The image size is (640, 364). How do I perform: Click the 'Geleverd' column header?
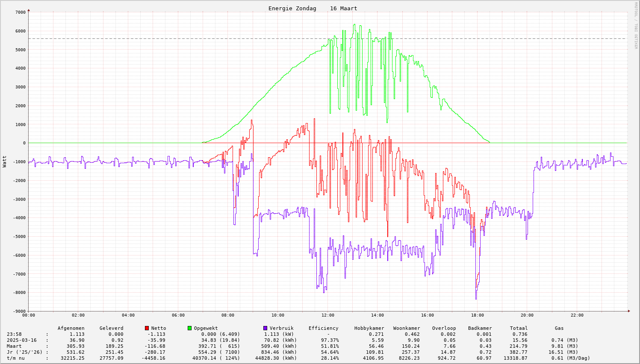click(x=111, y=328)
